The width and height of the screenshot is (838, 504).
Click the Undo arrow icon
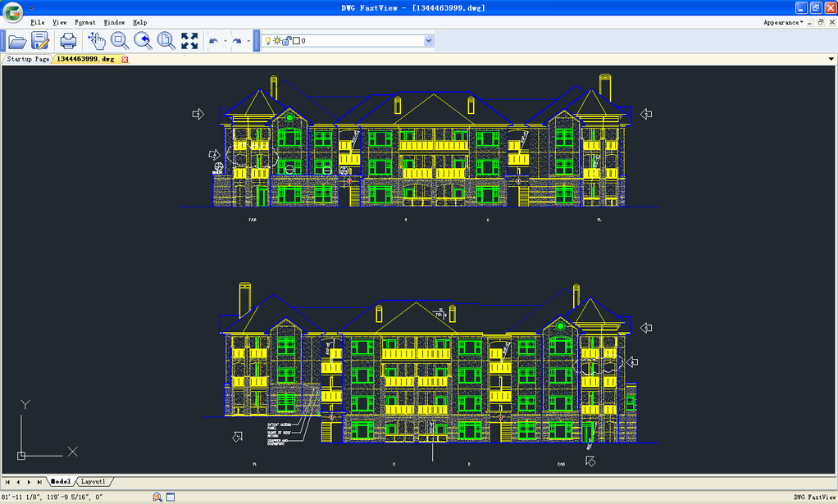click(x=213, y=41)
